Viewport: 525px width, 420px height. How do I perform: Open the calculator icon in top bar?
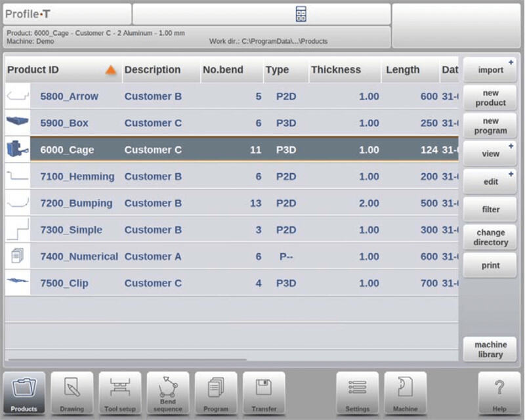(x=301, y=14)
